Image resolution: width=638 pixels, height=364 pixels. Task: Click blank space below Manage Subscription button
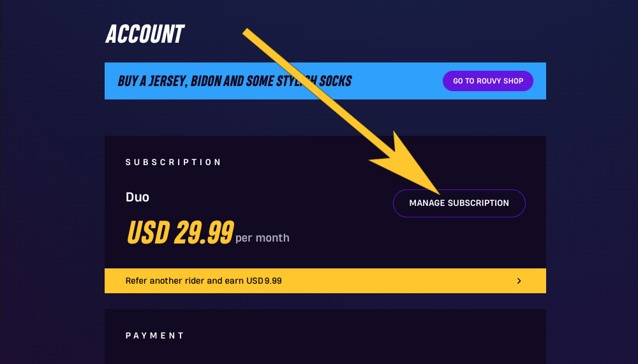(459, 242)
